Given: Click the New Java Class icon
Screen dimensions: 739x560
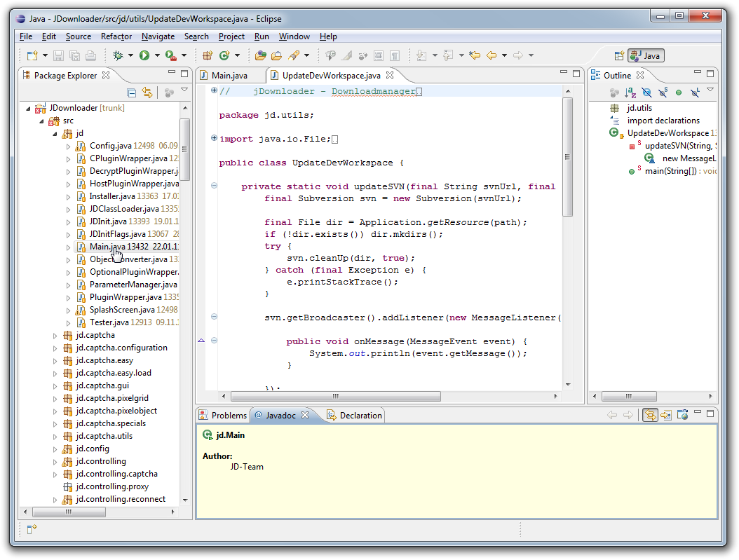Looking at the screenshot, I should (225, 55).
